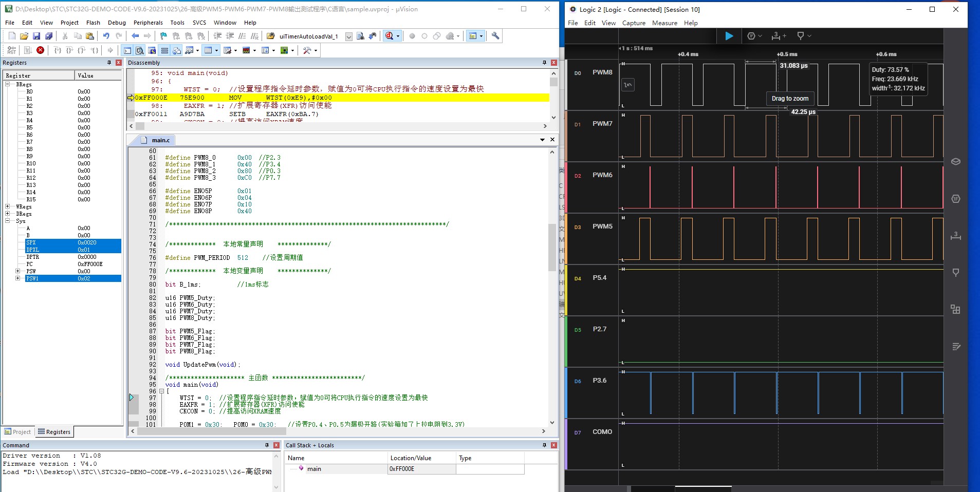Open the Logic 2 Notes sidebar icon

(x=956, y=346)
